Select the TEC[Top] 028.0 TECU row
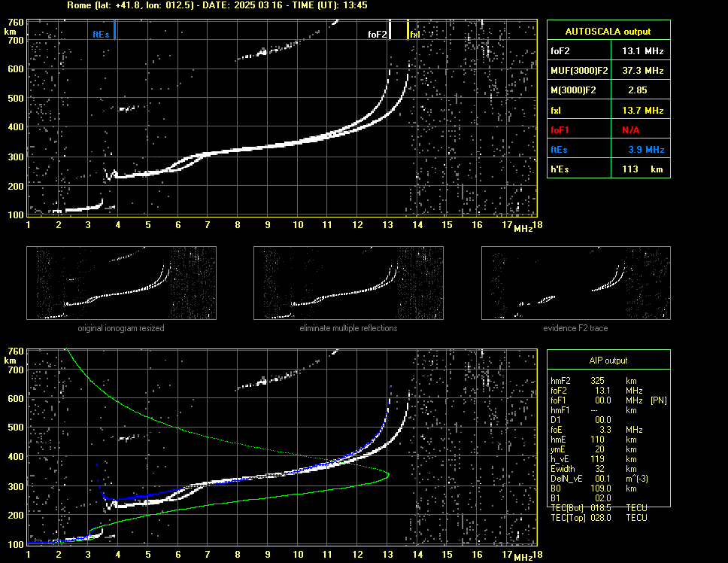 coord(599,518)
